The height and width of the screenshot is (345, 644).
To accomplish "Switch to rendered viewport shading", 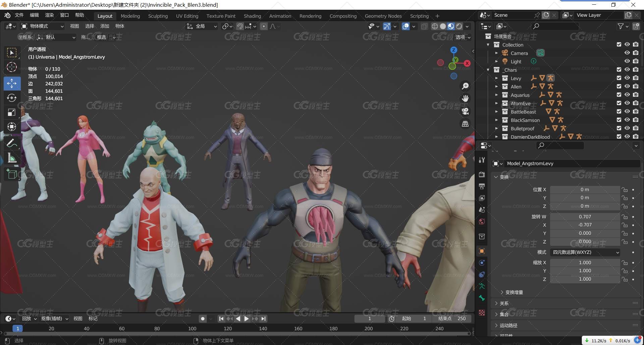I will pyautogui.click(x=459, y=26).
